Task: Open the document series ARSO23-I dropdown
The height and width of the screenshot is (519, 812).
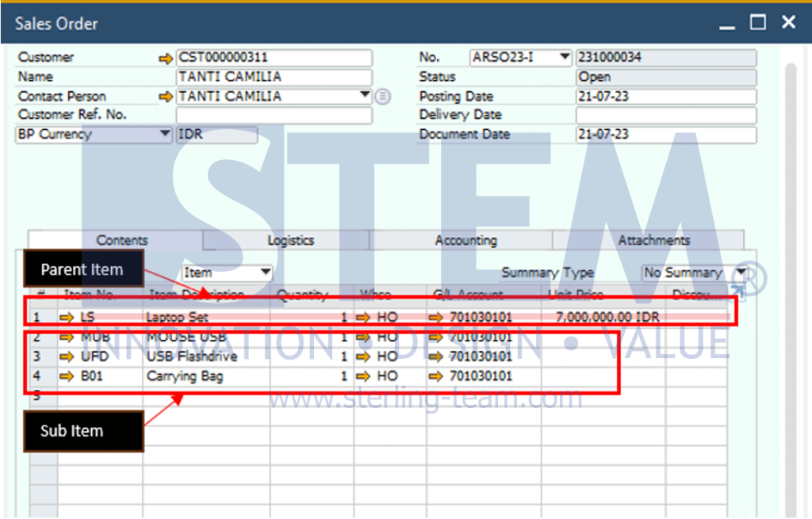Action: [565, 57]
